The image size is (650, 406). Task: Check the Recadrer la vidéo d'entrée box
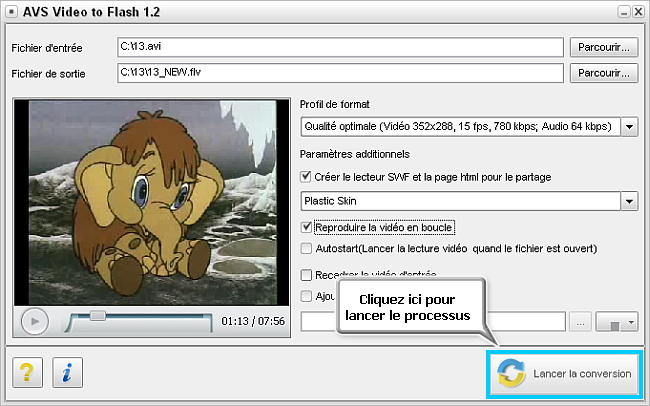click(x=306, y=275)
